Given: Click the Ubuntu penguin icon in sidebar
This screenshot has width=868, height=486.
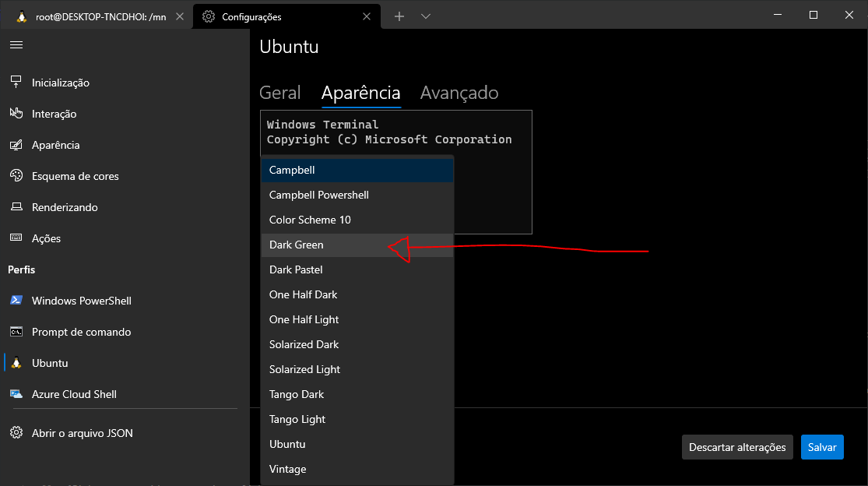Looking at the screenshot, I should 16,363.
